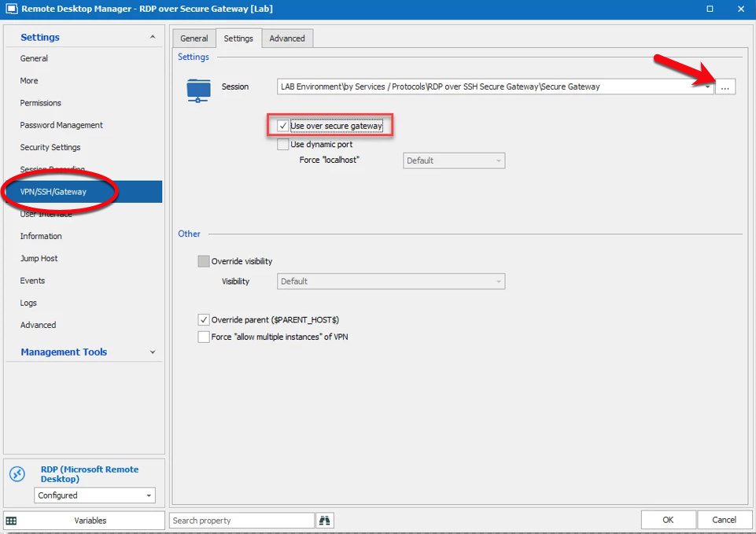Click the Remote Desktop Manager title icon
Image resolution: width=756 pixels, height=534 pixels.
12,9
